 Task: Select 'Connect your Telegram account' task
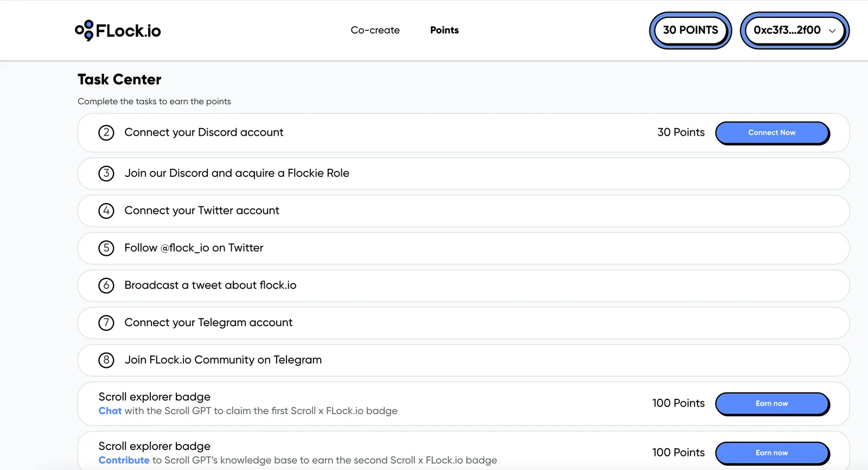coord(208,323)
